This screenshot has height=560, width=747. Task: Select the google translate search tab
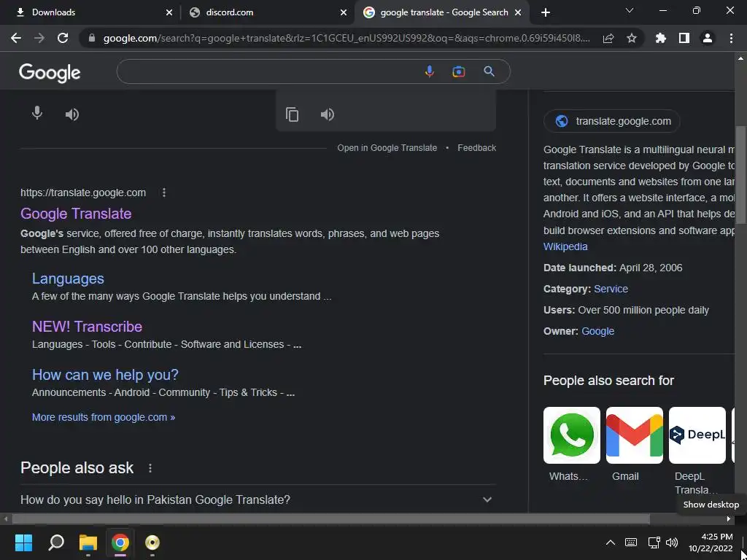click(x=442, y=12)
